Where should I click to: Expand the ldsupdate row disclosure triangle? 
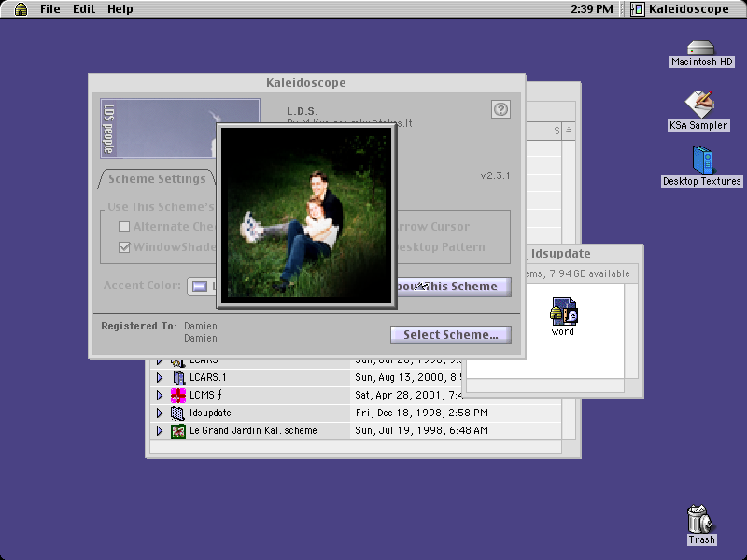click(160, 413)
